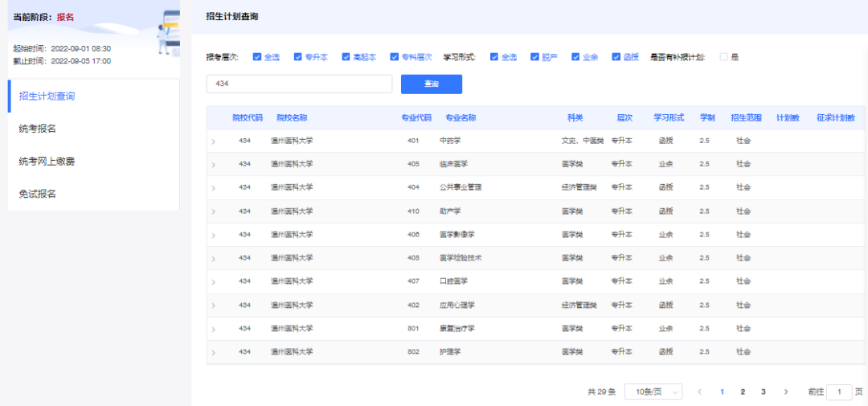
Task: Uncheck the 函授 study form checkbox
Action: pyautogui.click(x=616, y=57)
